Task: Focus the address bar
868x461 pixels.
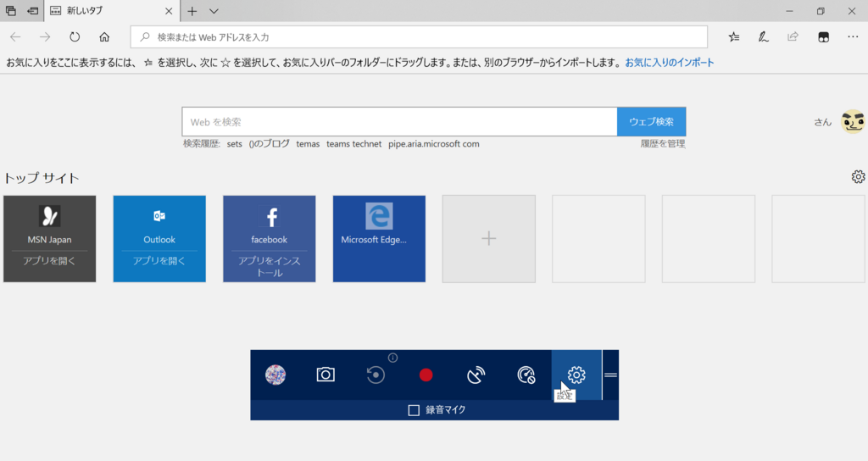Action: tap(419, 37)
